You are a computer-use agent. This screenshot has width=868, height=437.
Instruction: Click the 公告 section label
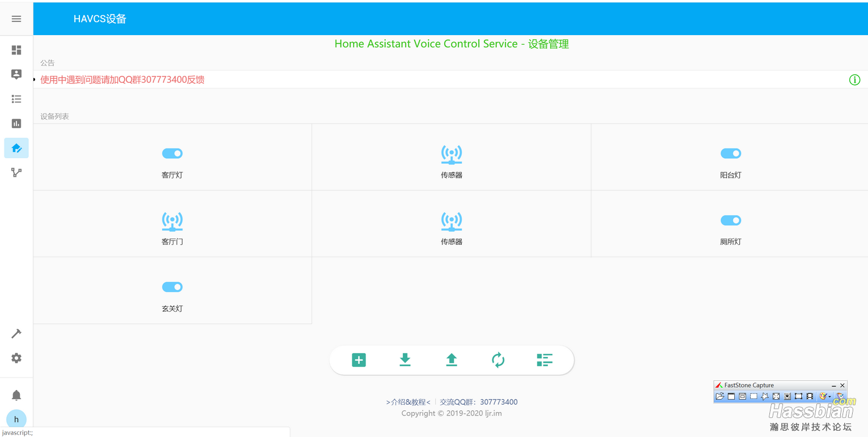[48, 63]
